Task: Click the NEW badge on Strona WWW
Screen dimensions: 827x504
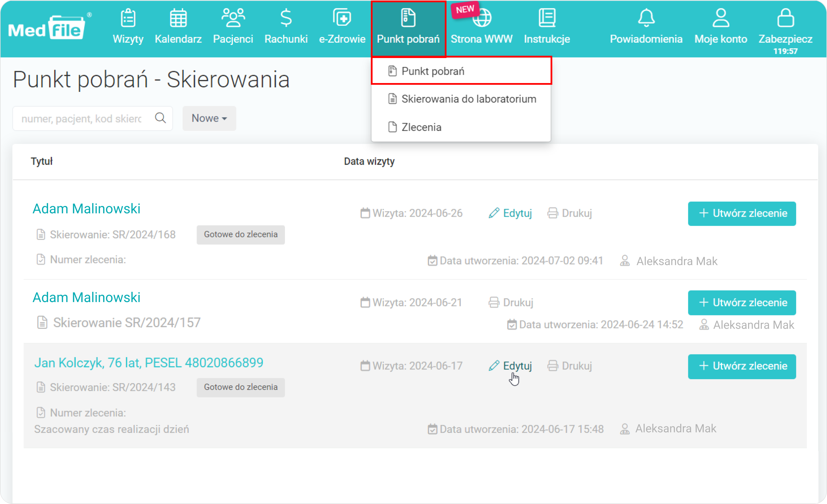Action: coord(465,9)
